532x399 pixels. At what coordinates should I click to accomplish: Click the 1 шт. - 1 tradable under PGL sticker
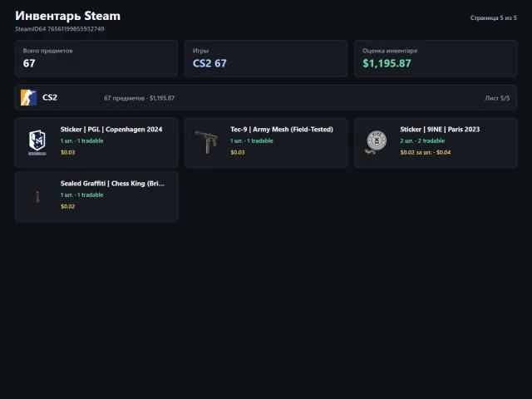pos(81,140)
